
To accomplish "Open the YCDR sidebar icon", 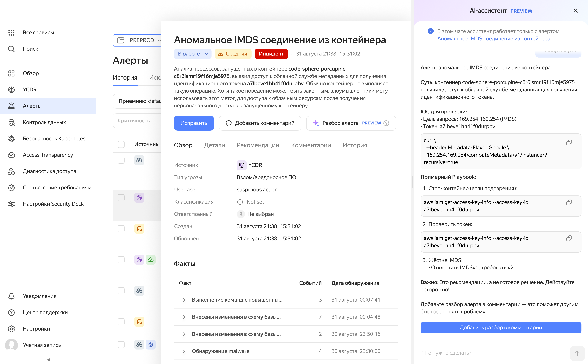I will tap(11, 90).
